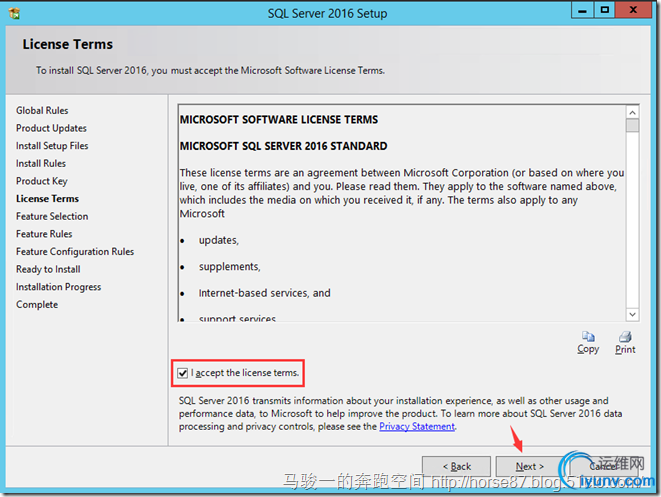Image resolution: width=661 pixels, height=497 pixels.
Task: Select Global Rules step in sidebar
Action: pos(42,110)
